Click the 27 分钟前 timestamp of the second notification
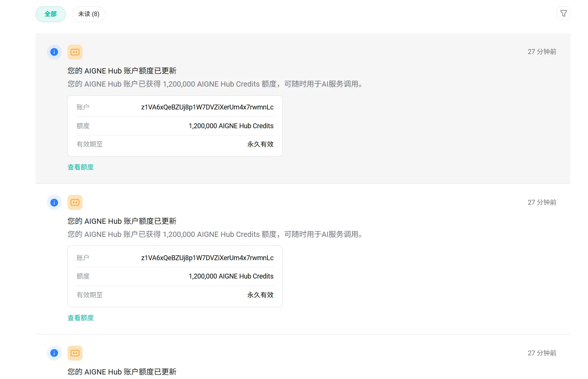Viewport: 588px width, 379px height. pyautogui.click(x=542, y=202)
